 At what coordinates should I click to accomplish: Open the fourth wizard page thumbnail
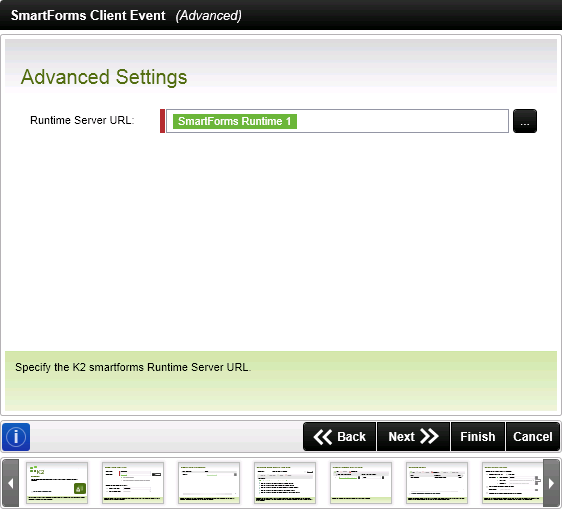click(x=285, y=483)
